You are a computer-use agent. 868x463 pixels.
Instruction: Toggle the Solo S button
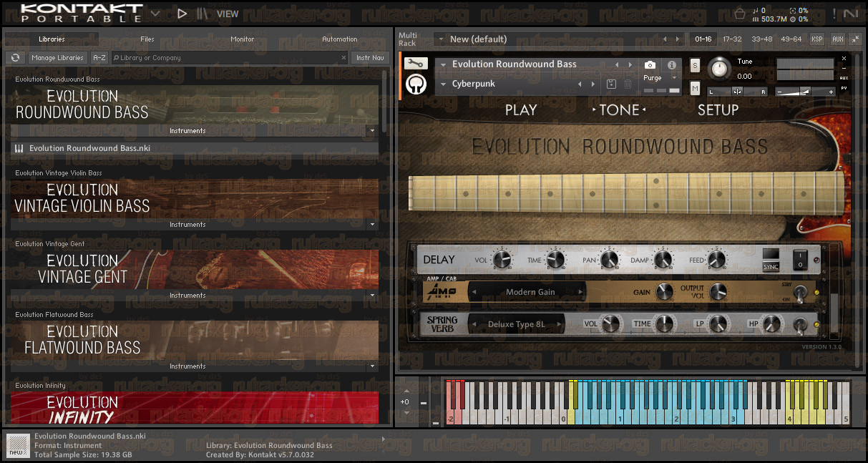click(x=695, y=65)
